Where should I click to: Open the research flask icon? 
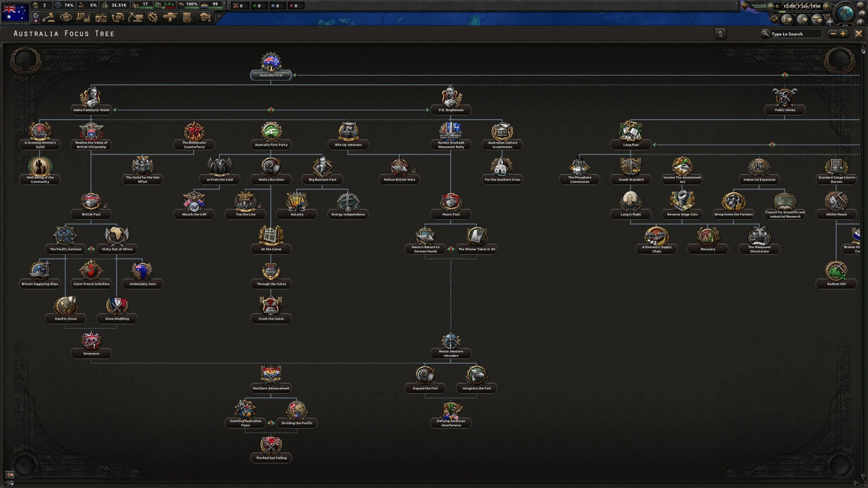pos(83,18)
